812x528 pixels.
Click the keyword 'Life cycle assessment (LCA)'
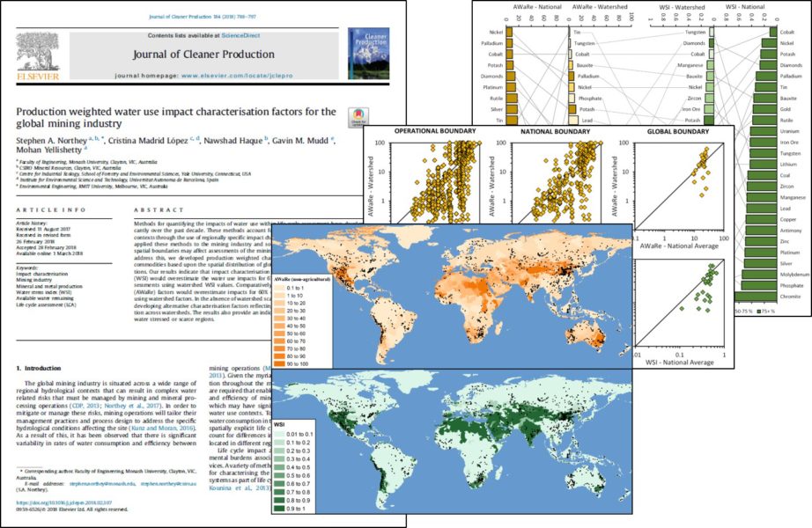[x=46, y=304]
